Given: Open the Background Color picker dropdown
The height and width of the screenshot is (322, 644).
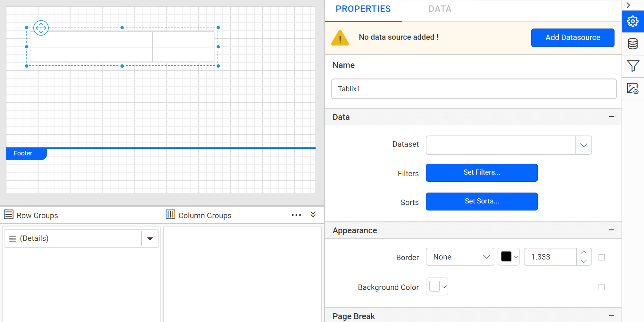Looking at the screenshot, I should click(x=437, y=286).
